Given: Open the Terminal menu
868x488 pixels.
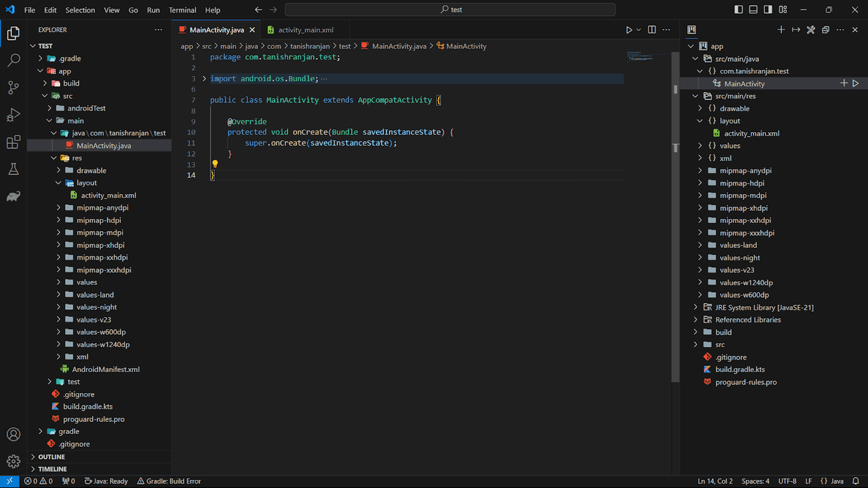Looking at the screenshot, I should pyautogui.click(x=182, y=10).
